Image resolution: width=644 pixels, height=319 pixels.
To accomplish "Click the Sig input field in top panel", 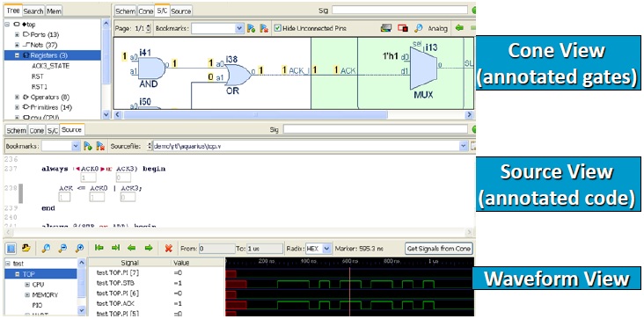I will pyautogui.click(x=399, y=11).
